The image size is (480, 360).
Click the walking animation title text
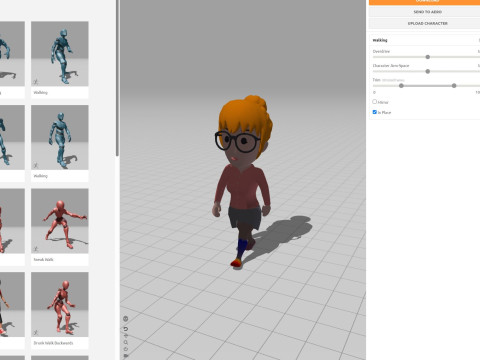(x=380, y=40)
